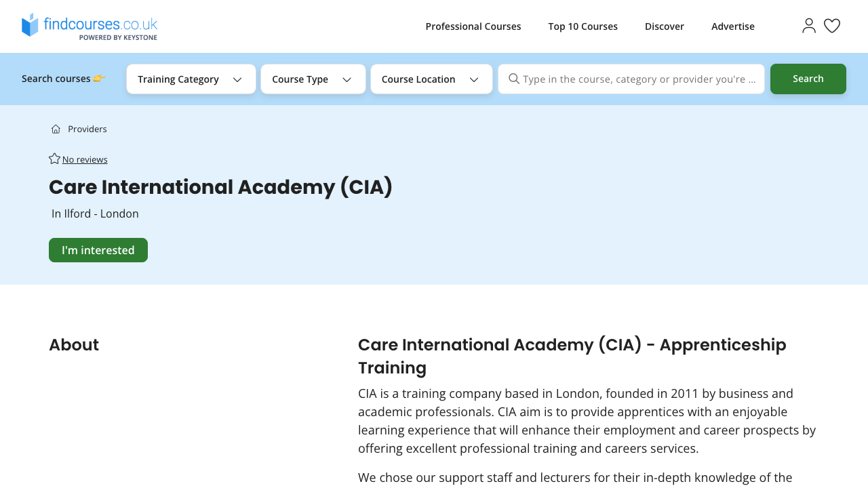Go to the Advertise page
Viewport: 868px width, 488px height.
tap(732, 26)
